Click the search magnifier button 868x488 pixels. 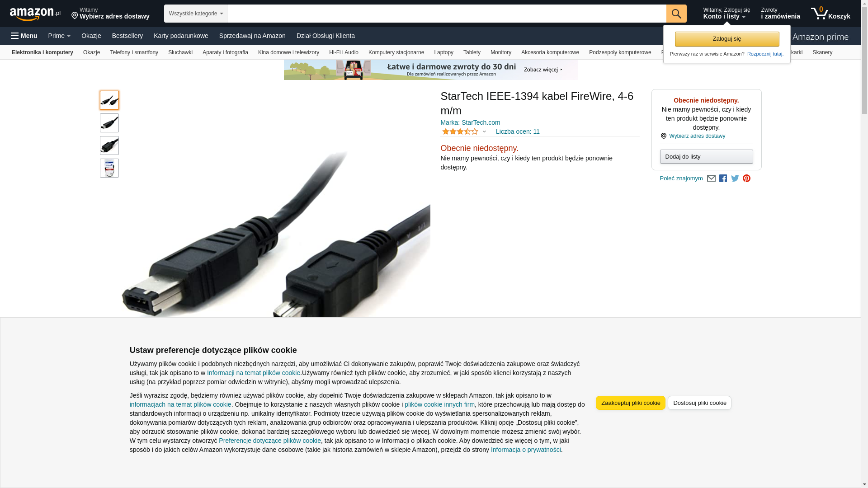(x=676, y=14)
